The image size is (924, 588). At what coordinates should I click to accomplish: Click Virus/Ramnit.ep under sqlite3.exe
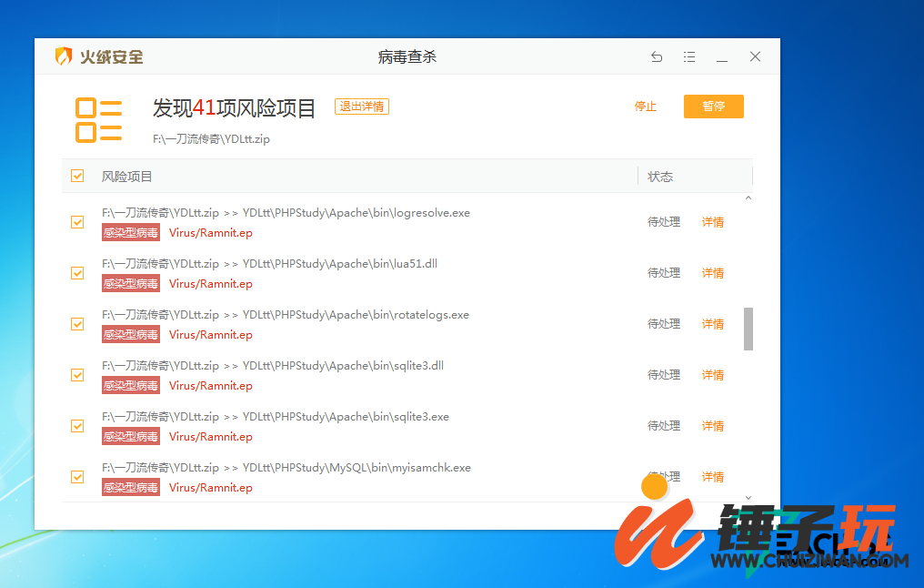(210, 436)
